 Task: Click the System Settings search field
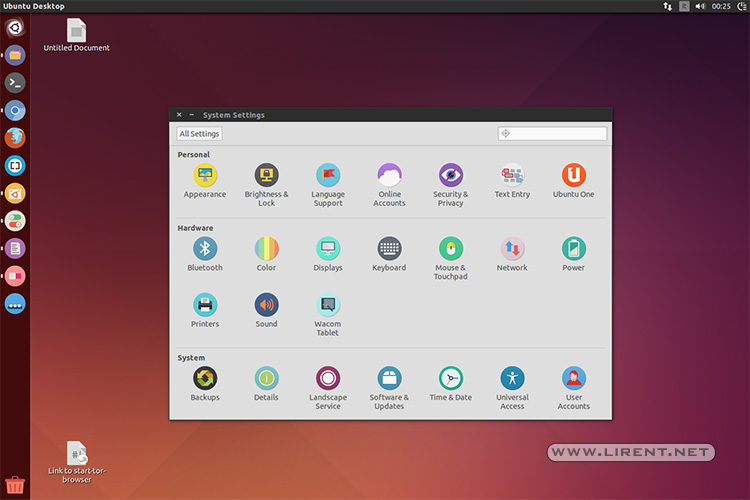tap(552, 133)
